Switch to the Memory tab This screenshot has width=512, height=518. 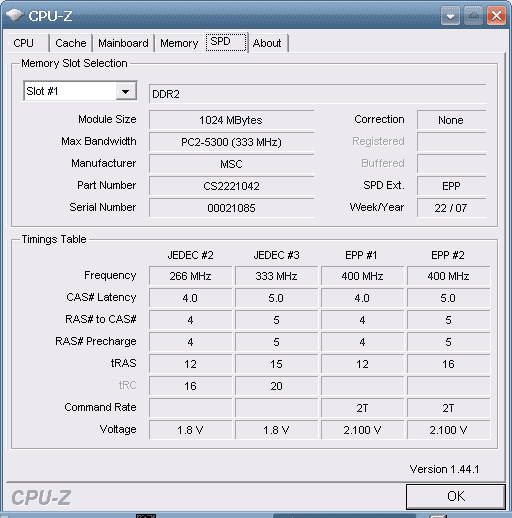pyautogui.click(x=179, y=43)
